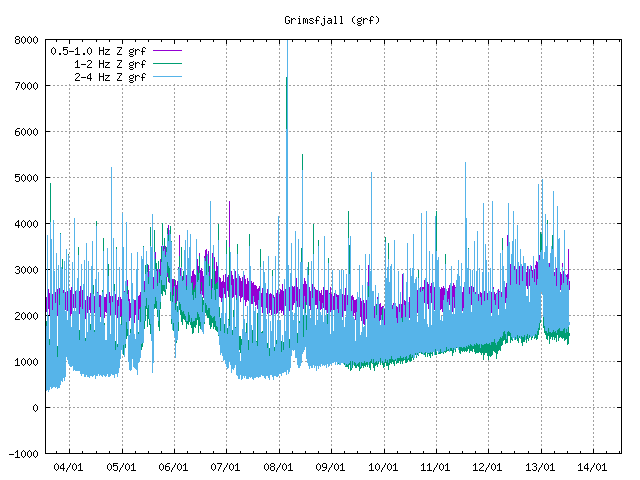Click y-axis label 5000

[x=27, y=178]
